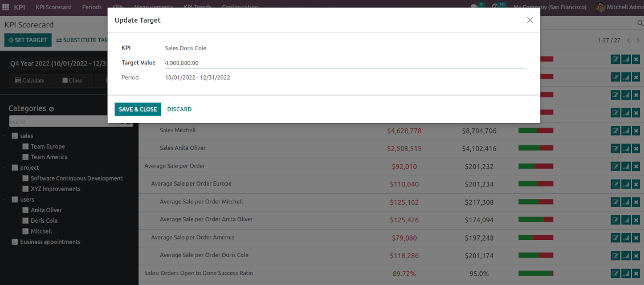Image resolution: width=644 pixels, height=285 pixels.
Task: Remove Average Sale per Order row with X icon
Action: (636, 166)
